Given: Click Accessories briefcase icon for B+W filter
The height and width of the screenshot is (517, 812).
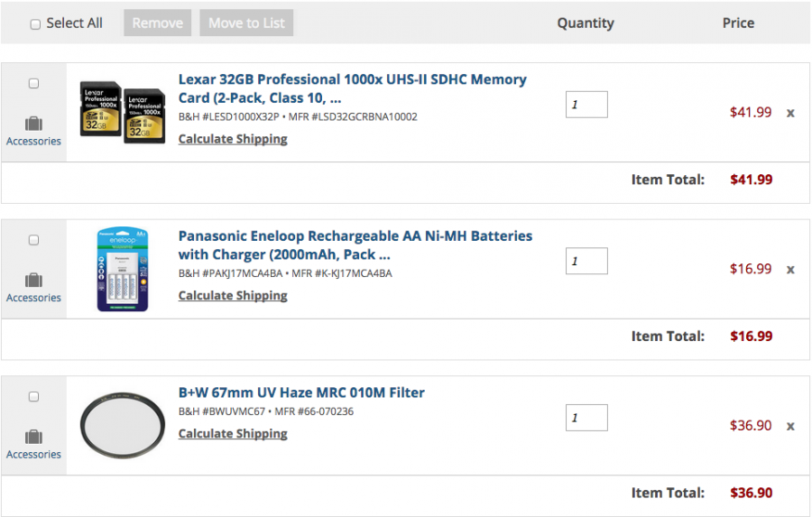Looking at the screenshot, I should 33,438.
